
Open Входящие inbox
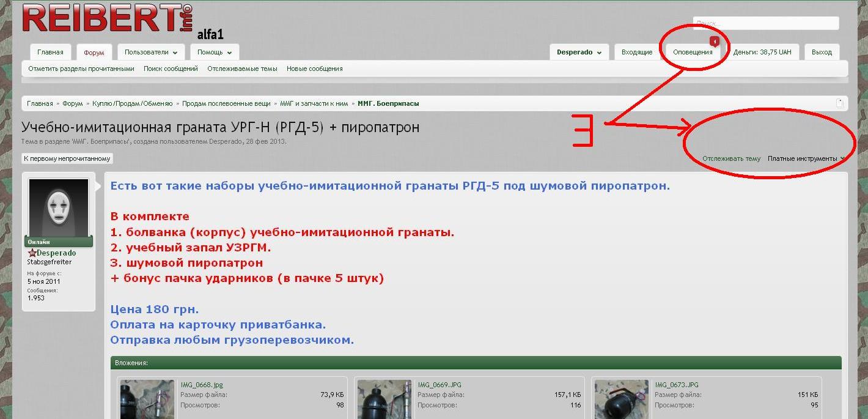[x=637, y=52]
